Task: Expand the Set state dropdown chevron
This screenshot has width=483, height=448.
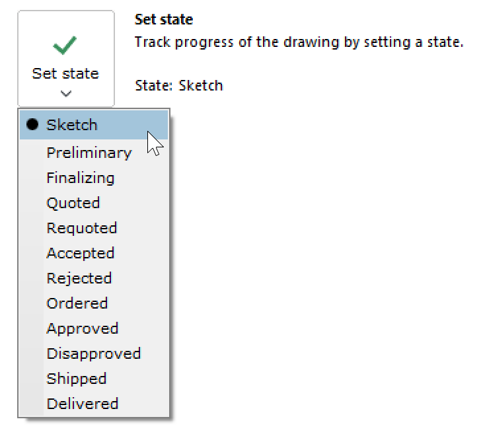Action: 65,94
